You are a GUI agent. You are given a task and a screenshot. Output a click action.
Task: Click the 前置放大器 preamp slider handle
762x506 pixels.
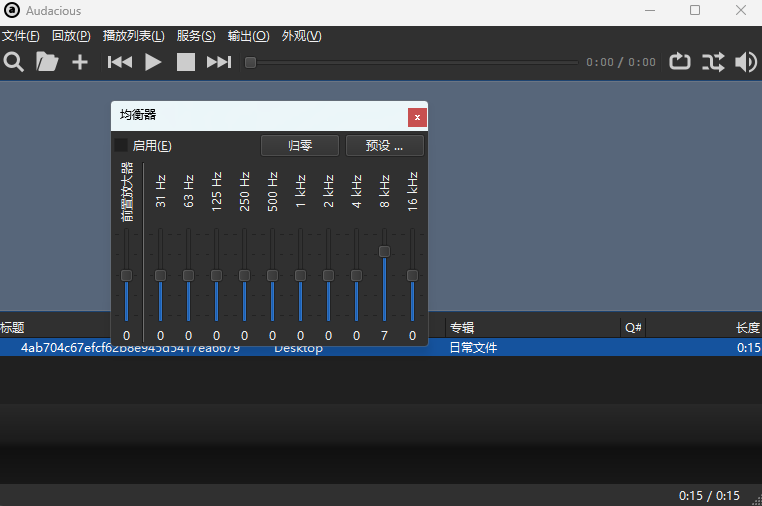point(126,275)
